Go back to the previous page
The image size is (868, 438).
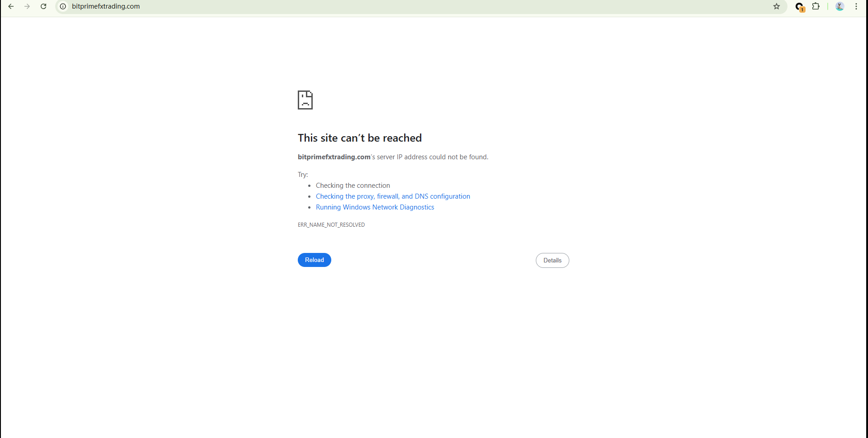tap(11, 6)
